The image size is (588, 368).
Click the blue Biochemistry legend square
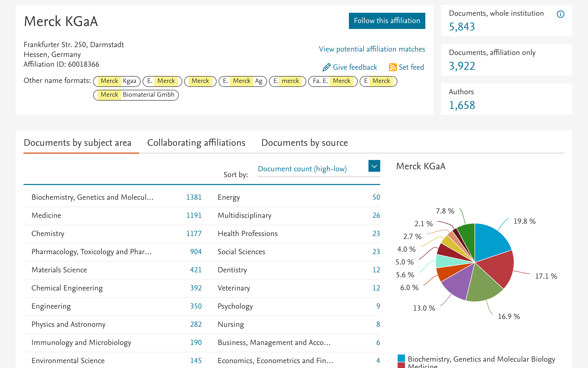coord(401,358)
